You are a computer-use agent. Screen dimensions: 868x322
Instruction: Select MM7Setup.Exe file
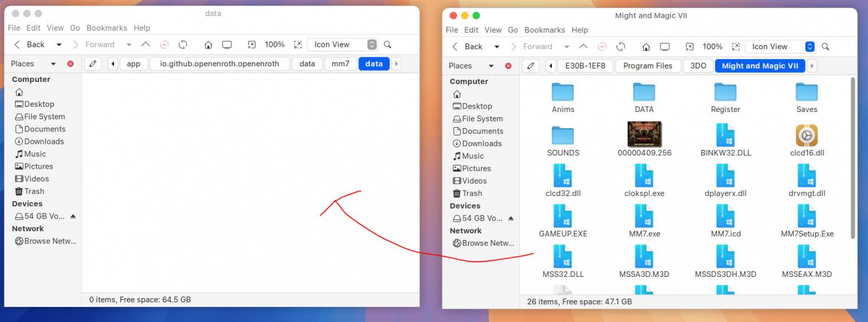(807, 222)
